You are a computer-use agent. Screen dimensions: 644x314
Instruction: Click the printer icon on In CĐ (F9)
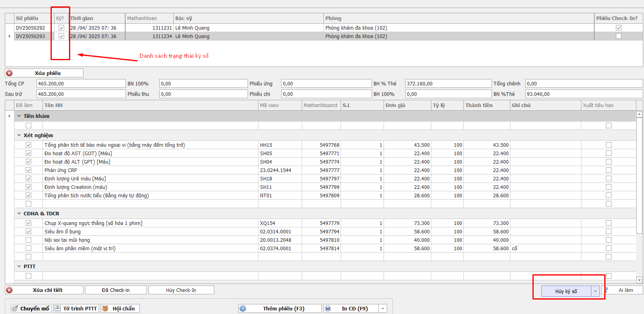pos(328,308)
